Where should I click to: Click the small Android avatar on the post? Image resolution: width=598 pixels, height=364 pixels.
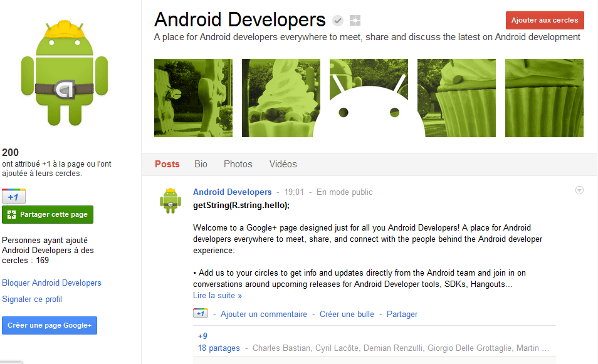[x=170, y=200]
